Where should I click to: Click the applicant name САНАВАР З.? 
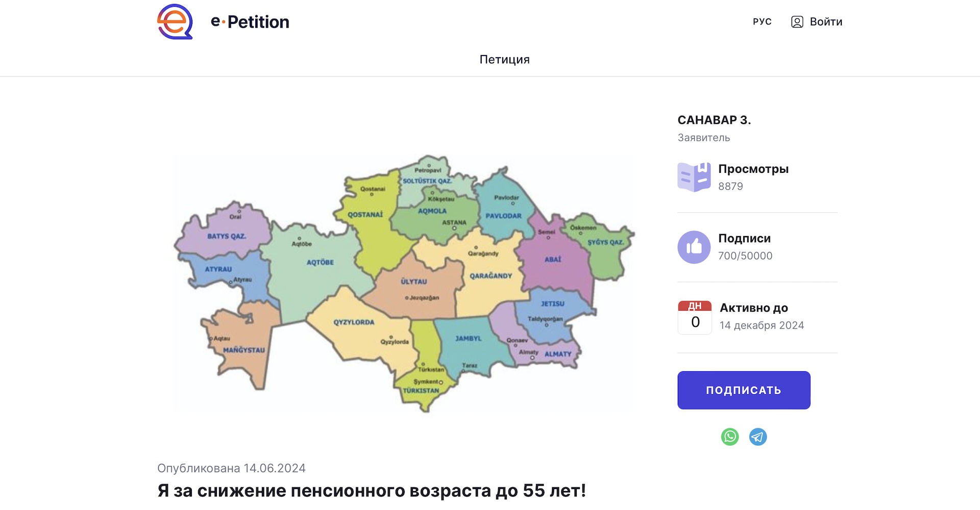point(714,120)
